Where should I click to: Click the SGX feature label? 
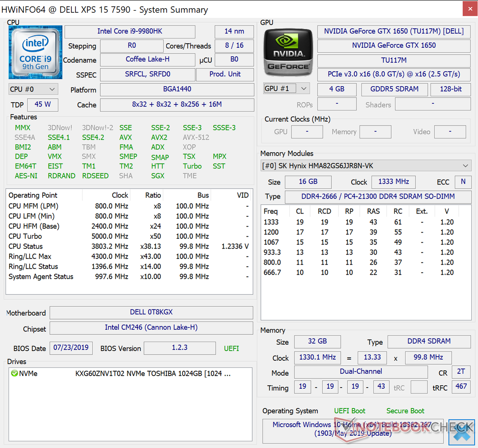[158, 176]
